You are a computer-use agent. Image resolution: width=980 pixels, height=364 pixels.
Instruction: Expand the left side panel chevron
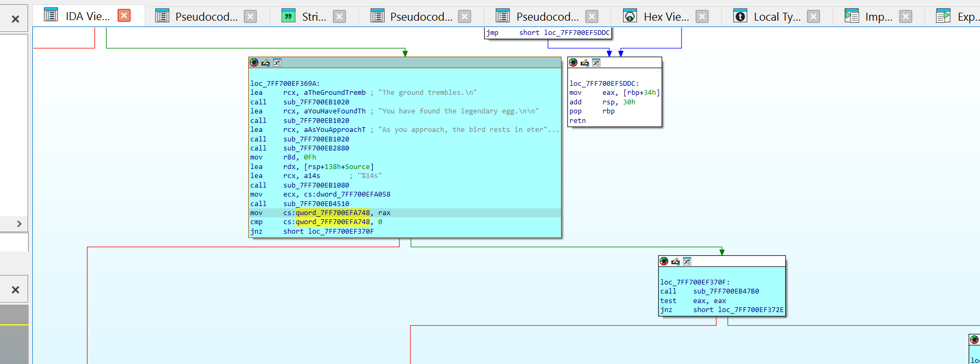(19, 224)
